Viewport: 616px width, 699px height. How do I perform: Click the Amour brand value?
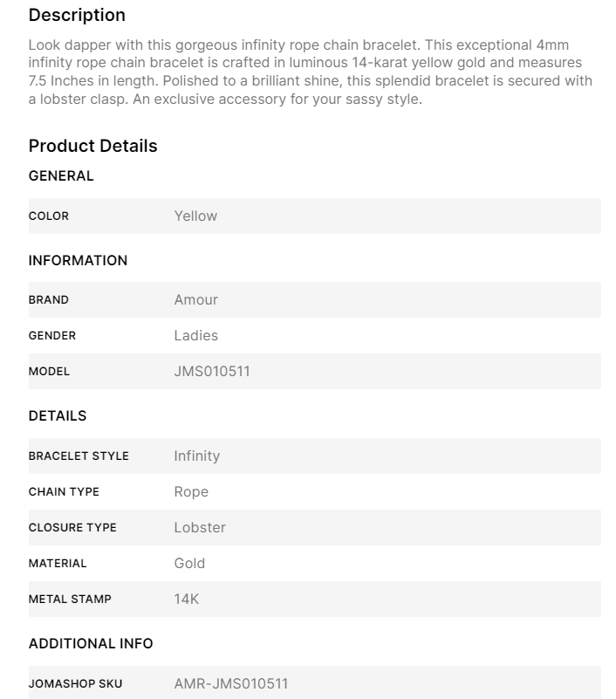[x=195, y=300]
